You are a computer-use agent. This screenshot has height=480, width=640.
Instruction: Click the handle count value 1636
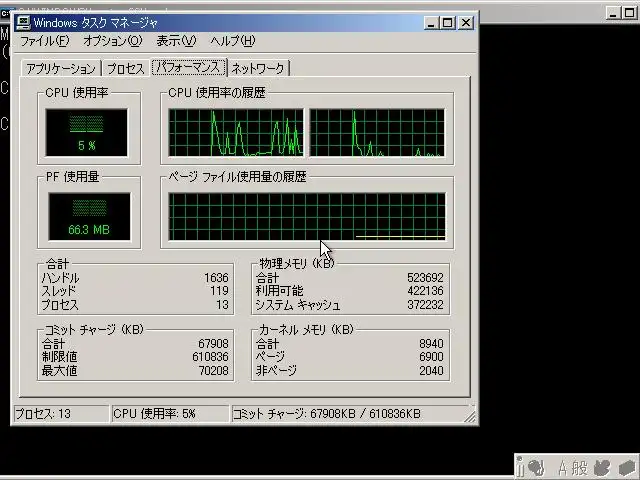(x=216, y=278)
